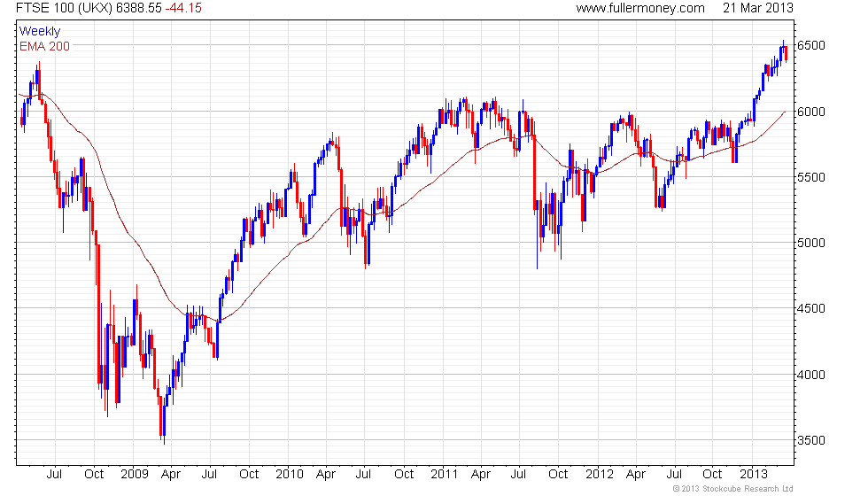This screenshot has height=496, width=868.
Task: Click the 2012 year label on time axis
Action: click(600, 475)
